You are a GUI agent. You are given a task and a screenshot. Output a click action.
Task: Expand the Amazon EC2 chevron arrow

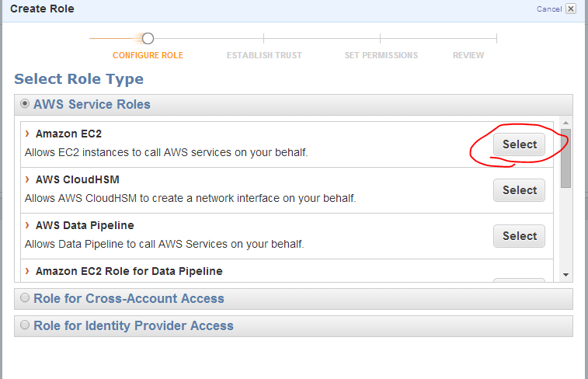click(27, 134)
